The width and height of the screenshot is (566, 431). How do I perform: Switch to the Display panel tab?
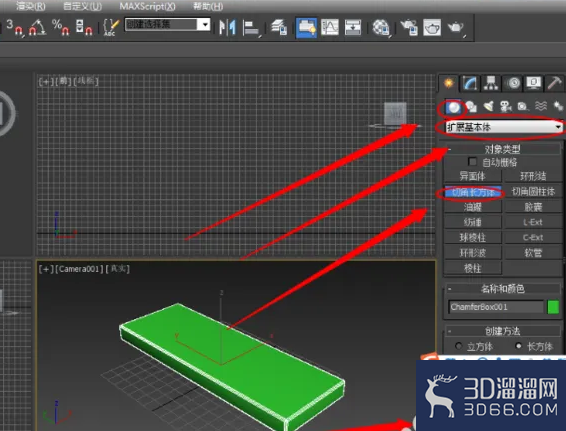pos(534,83)
